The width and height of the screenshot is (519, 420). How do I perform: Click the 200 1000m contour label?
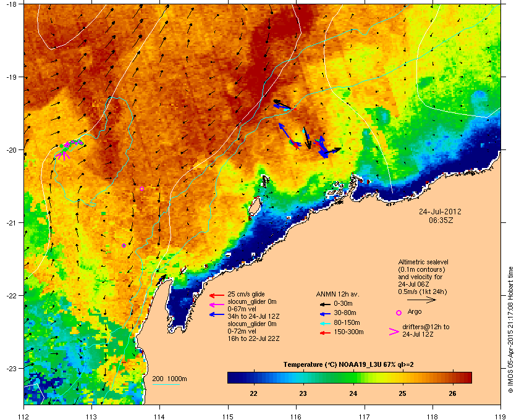(x=169, y=379)
